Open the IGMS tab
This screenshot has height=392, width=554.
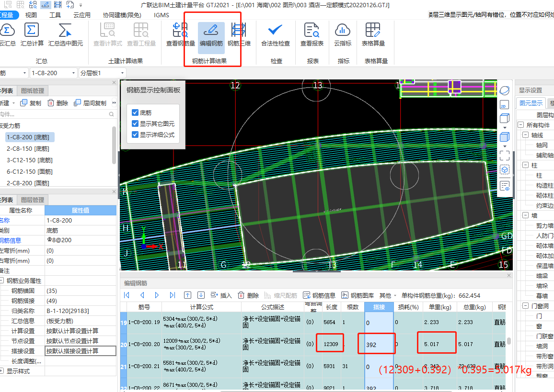(x=162, y=15)
